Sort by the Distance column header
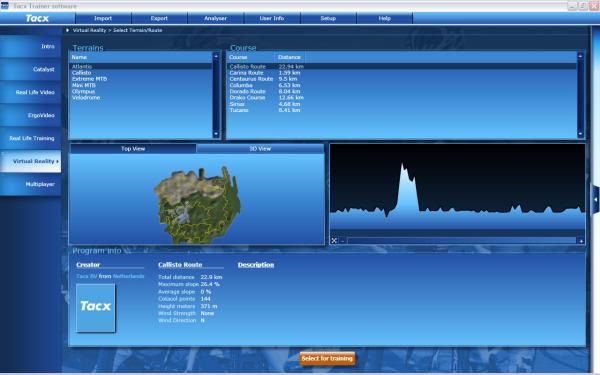The height and width of the screenshot is (375, 600). 289,57
